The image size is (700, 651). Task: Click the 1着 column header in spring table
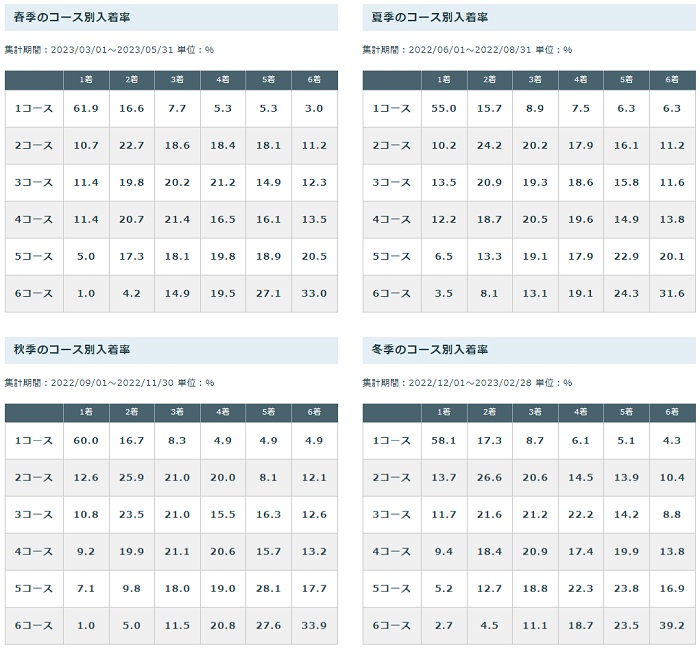(86, 79)
